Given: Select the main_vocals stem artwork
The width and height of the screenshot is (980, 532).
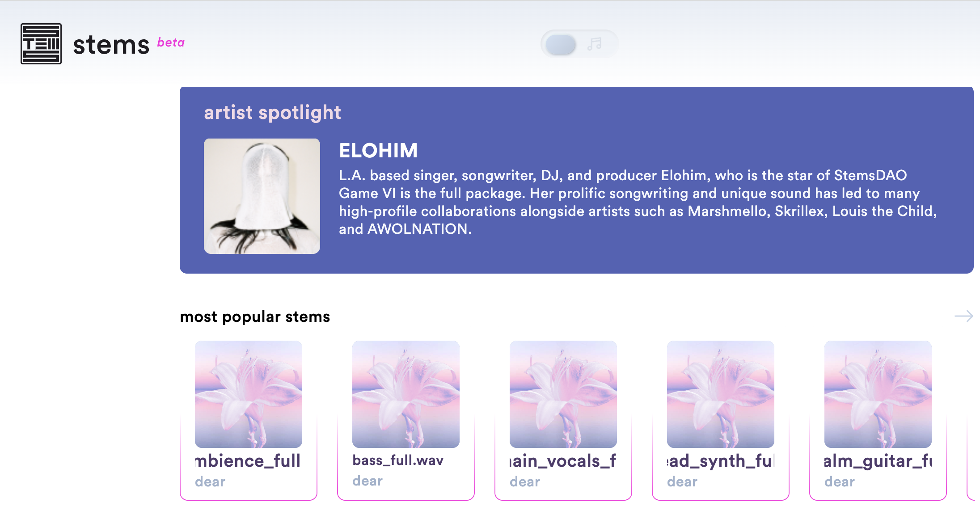Looking at the screenshot, I should pos(563,394).
